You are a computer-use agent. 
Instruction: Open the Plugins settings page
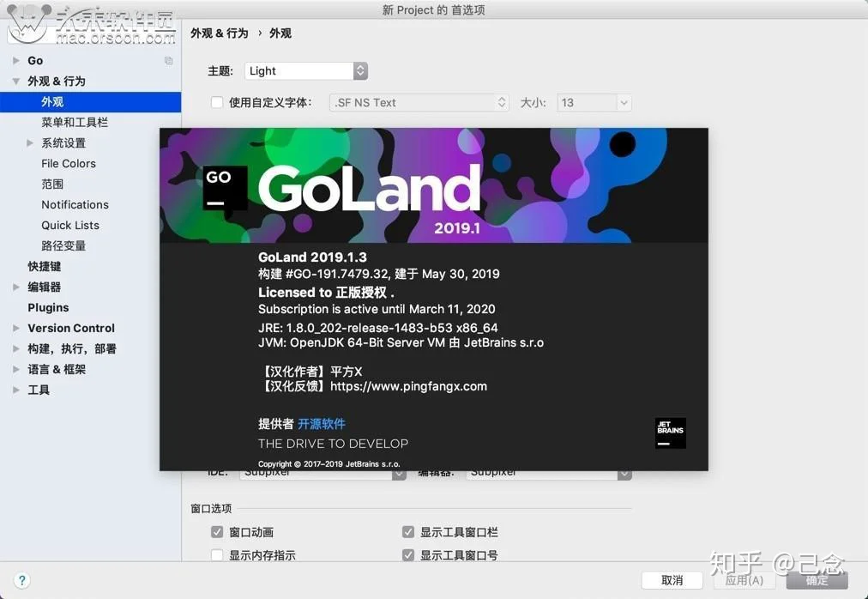coord(48,307)
